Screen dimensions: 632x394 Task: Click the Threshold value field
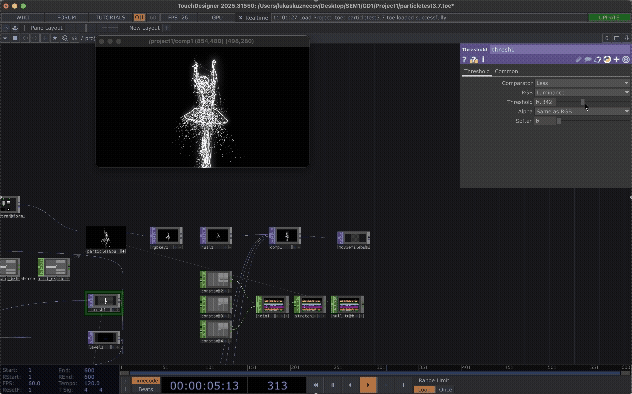[545, 102]
